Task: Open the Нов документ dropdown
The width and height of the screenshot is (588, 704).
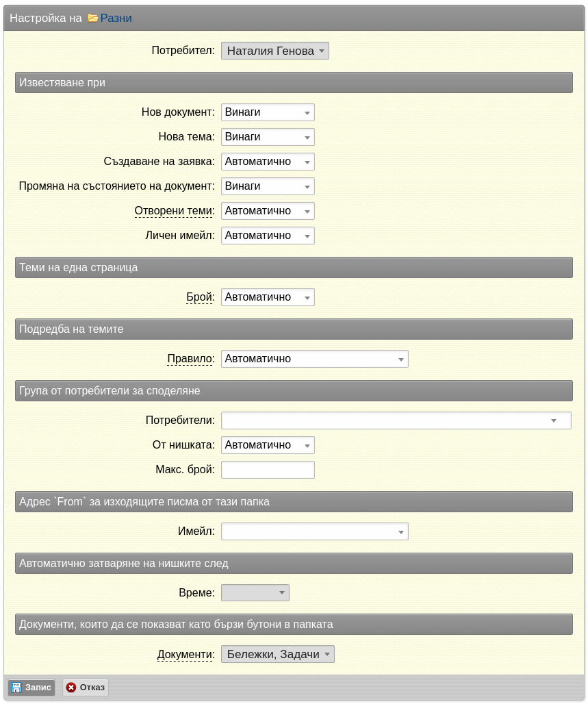Action: tap(268, 112)
